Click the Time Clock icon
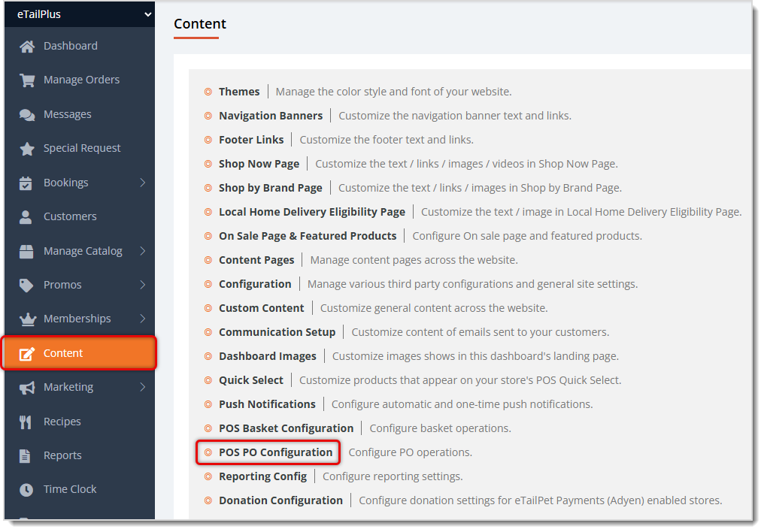Image resolution: width=764 pixels, height=532 pixels. [x=26, y=490]
